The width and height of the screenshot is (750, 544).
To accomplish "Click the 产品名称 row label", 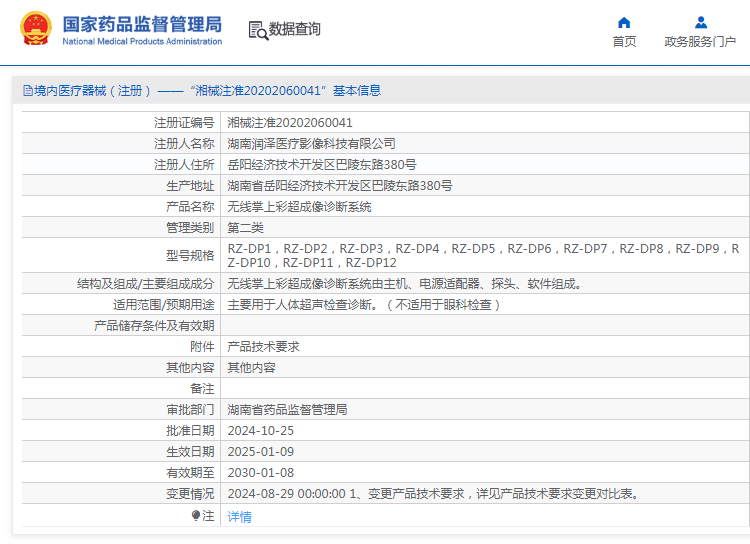I will (x=190, y=207).
